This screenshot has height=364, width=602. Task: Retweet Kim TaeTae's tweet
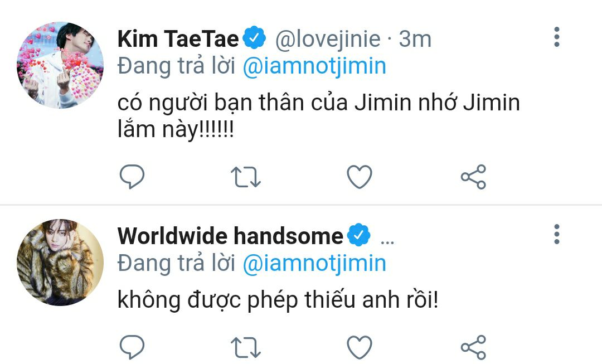(246, 177)
